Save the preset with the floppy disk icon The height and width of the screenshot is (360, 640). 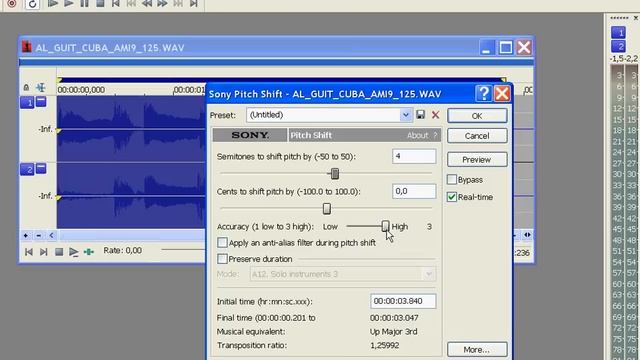click(x=420, y=115)
